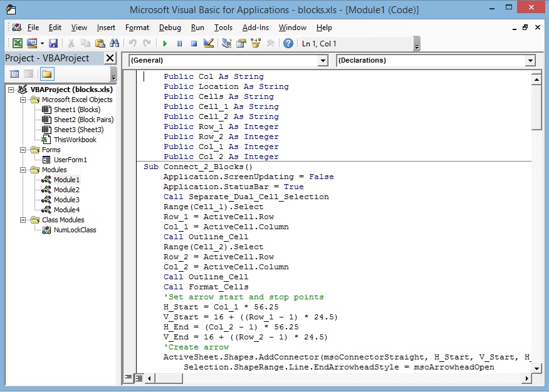Click the horizontal scroll left arrow
This screenshot has width=549, height=392.
coord(150,378)
